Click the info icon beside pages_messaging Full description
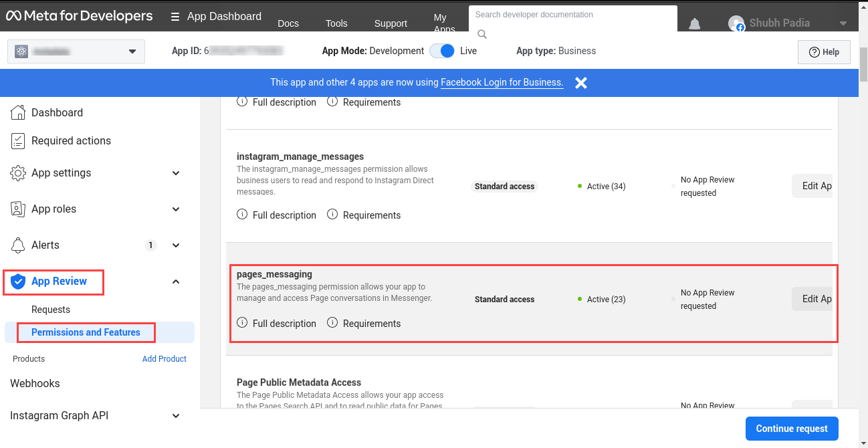The width and height of the screenshot is (868, 448). click(x=241, y=322)
